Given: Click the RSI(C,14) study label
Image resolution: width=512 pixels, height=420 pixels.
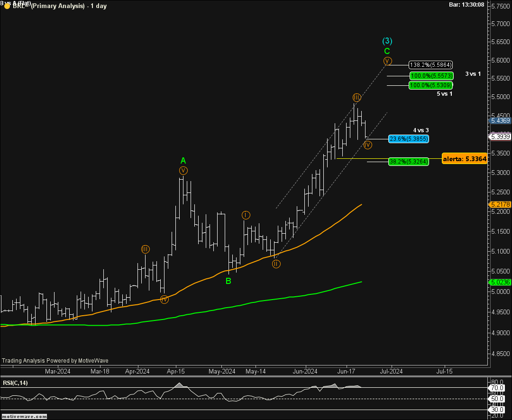Looking at the screenshot, I should [x=15, y=383].
